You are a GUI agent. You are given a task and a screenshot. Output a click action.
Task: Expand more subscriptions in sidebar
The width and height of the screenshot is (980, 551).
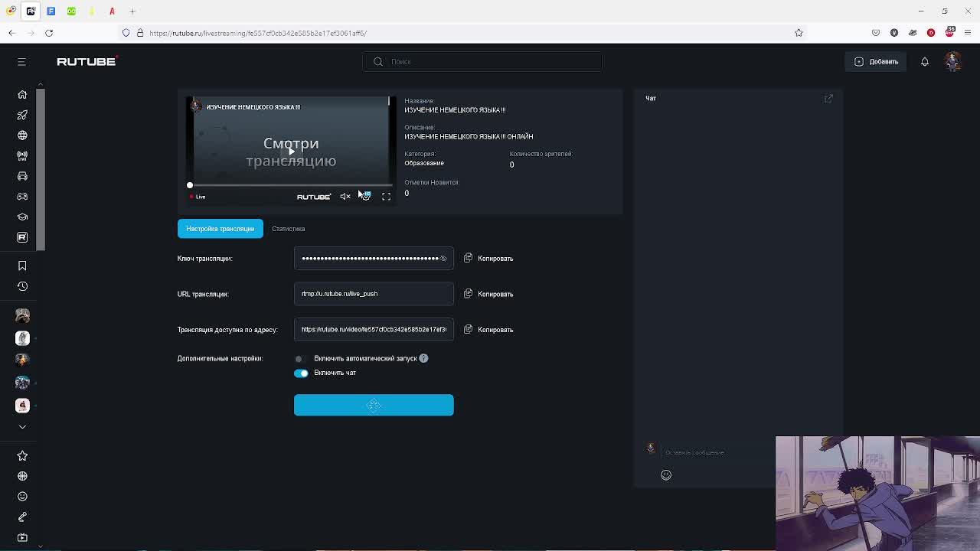click(x=22, y=426)
